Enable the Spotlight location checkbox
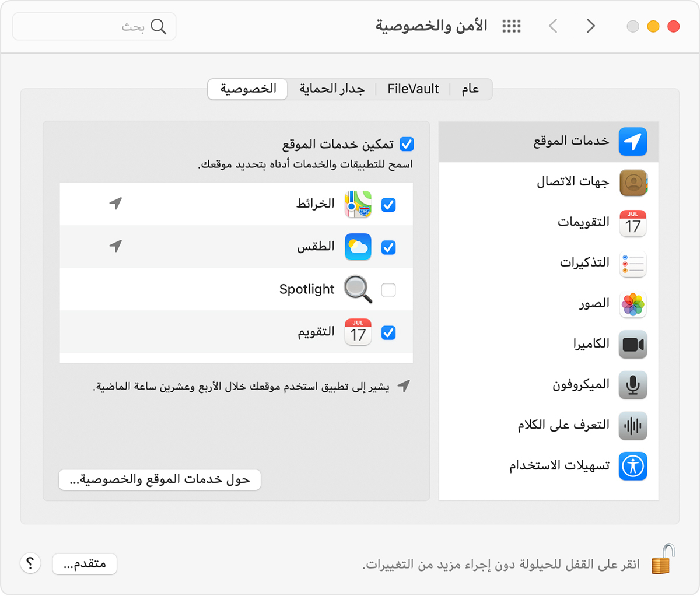The image size is (700, 596). pos(388,290)
